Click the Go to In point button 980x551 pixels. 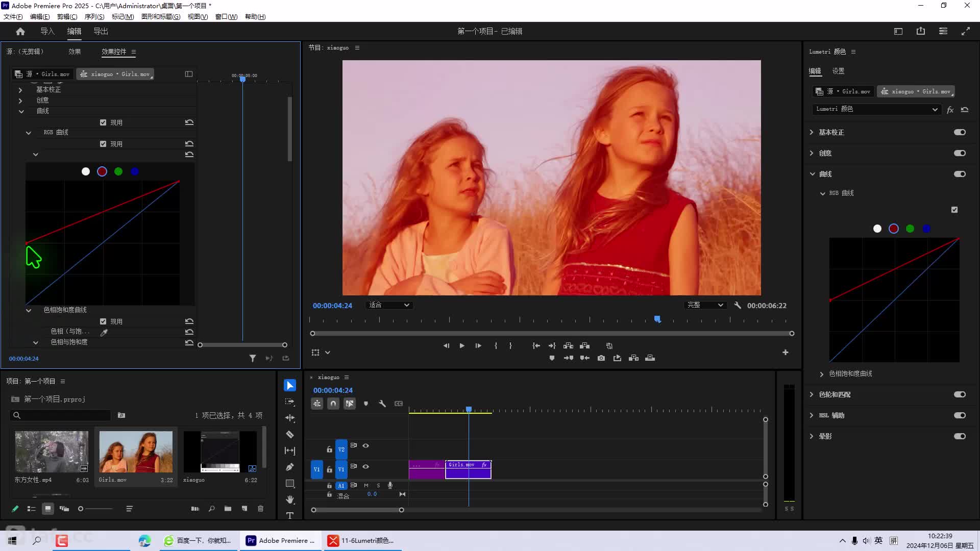coord(536,345)
